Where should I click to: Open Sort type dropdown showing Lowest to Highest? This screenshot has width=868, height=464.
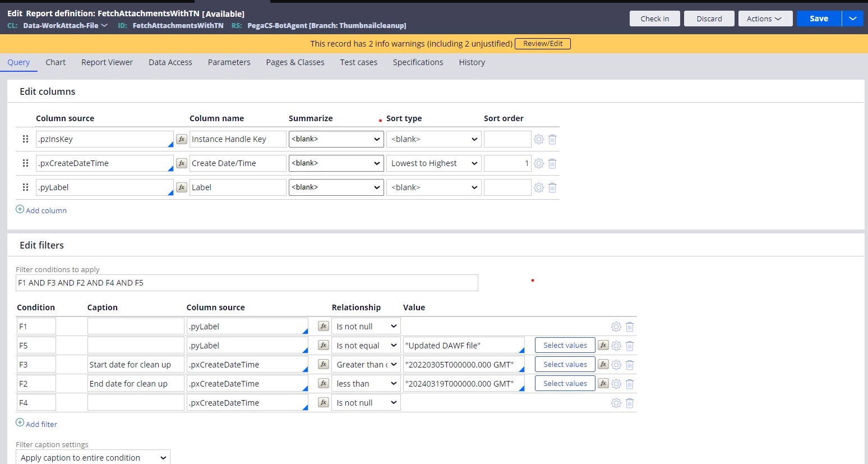tap(434, 163)
